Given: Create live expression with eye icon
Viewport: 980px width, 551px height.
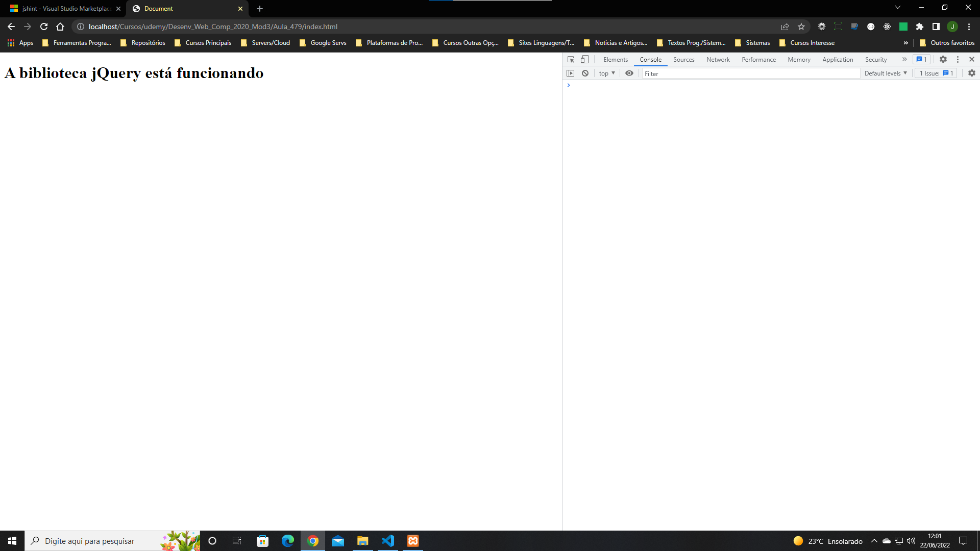Looking at the screenshot, I should tap(629, 73).
